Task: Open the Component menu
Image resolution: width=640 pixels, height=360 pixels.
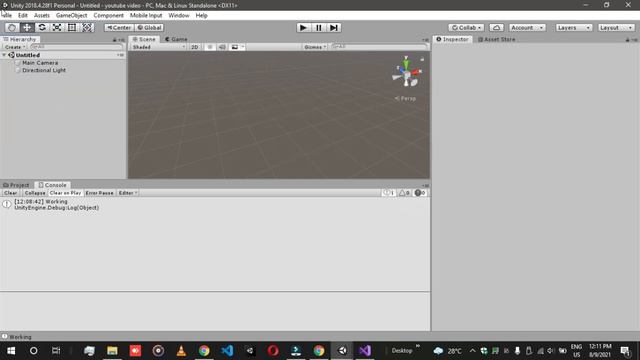Action: pos(108,16)
